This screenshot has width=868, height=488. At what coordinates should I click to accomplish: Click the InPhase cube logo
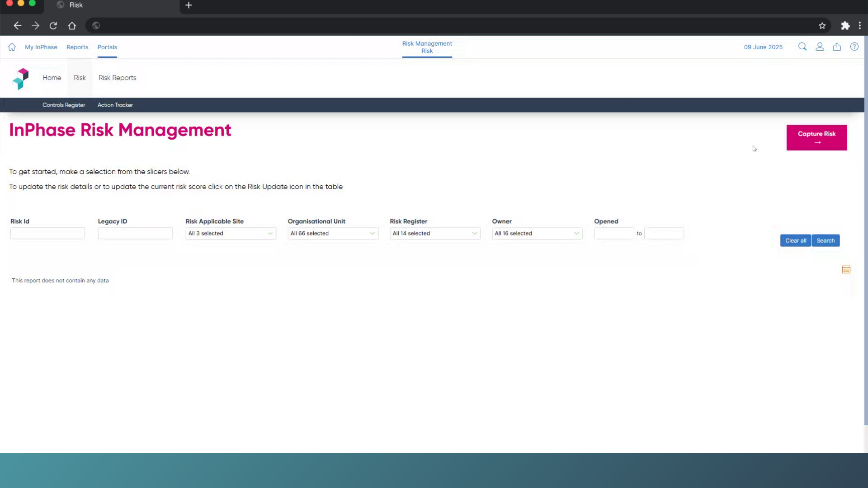pyautogui.click(x=21, y=79)
